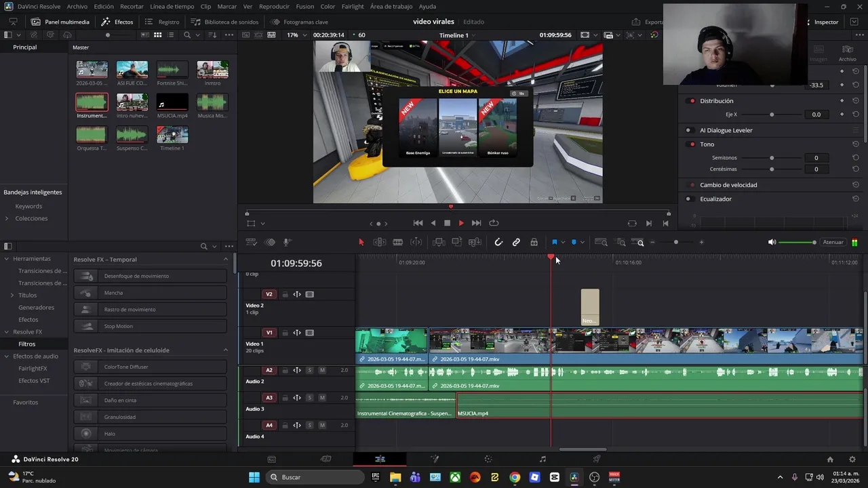This screenshot has width=868, height=488.
Task: Open Google Chrome from taskbar
Action: (515, 477)
